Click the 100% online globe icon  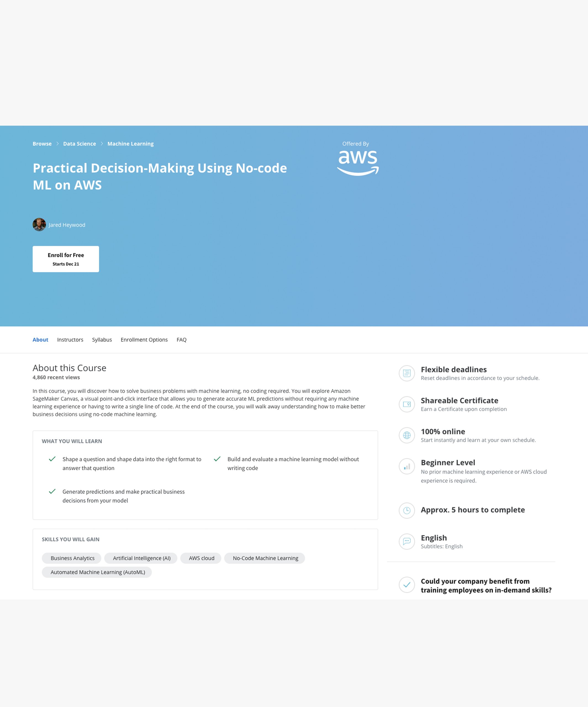(407, 435)
